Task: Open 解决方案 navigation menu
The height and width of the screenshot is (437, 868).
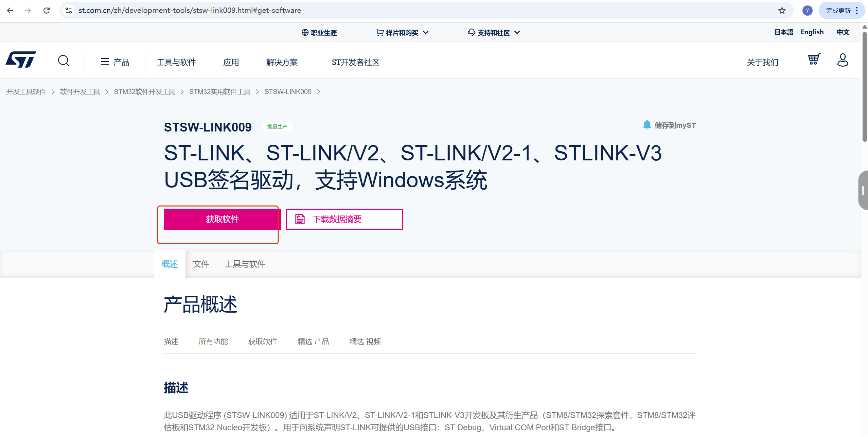Action: [x=282, y=62]
